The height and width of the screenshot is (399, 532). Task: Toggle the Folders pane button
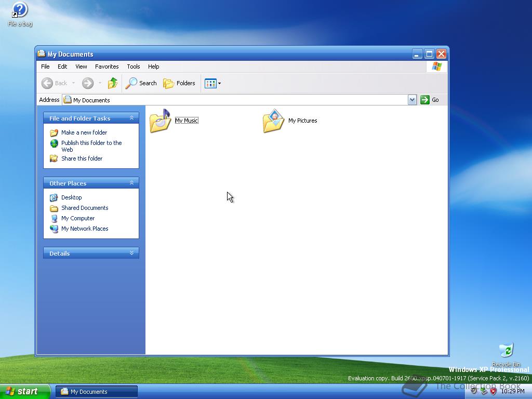click(x=179, y=83)
